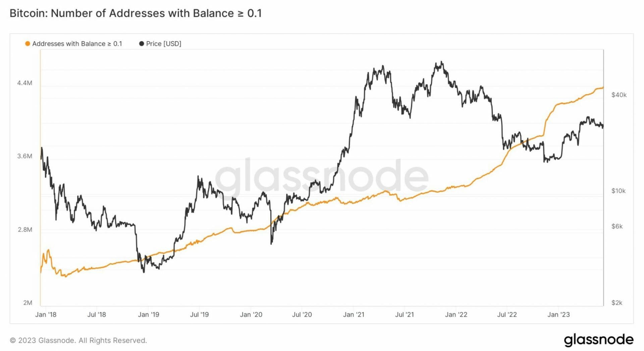644x351 pixels.
Task: Click the 4.4M left axis label
Action: 25,83
